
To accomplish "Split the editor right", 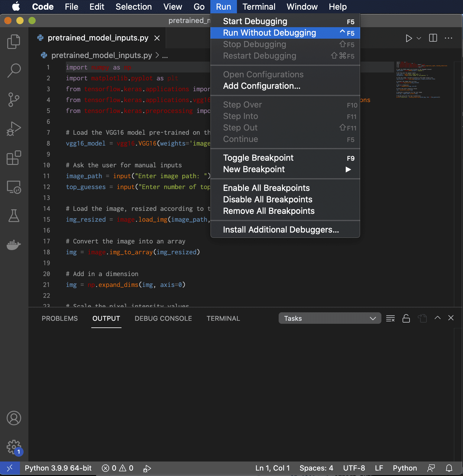I will pyautogui.click(x=433, y=38).
